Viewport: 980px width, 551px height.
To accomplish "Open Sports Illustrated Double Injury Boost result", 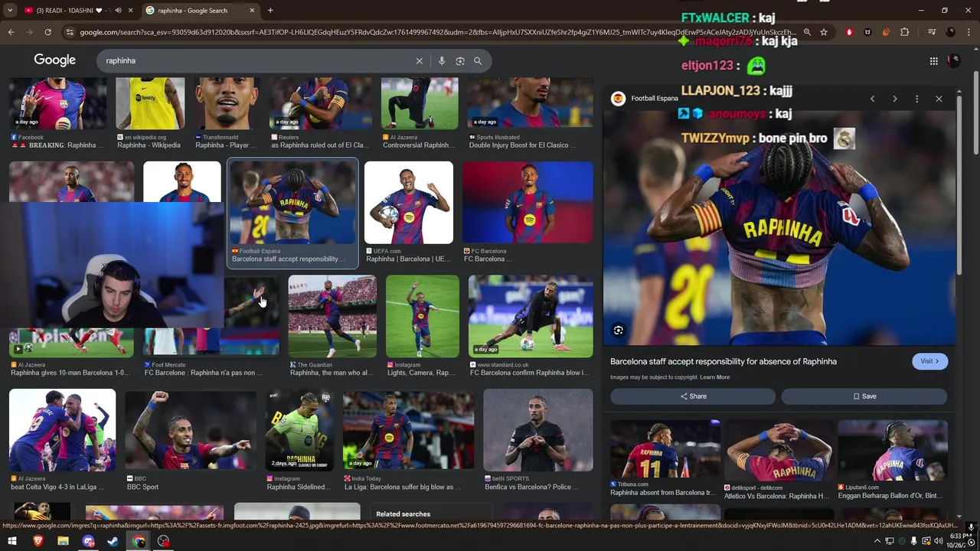I will [530, 114].
